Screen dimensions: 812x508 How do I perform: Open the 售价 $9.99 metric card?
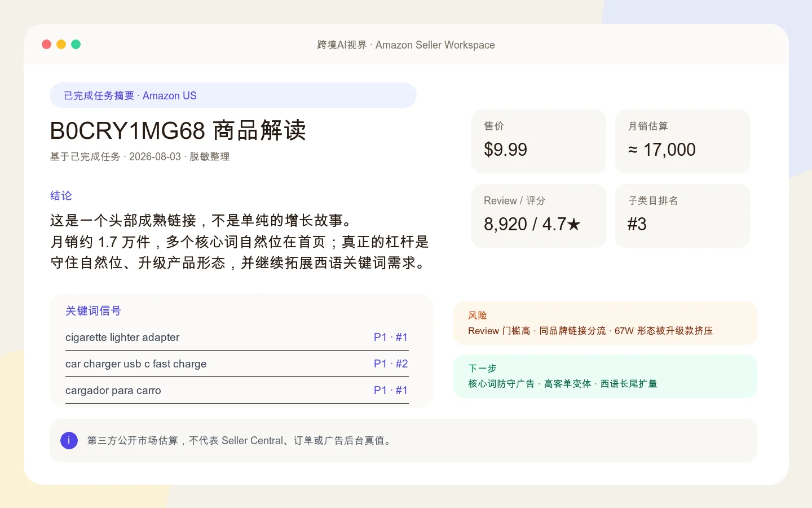click(x=539, y=141)
